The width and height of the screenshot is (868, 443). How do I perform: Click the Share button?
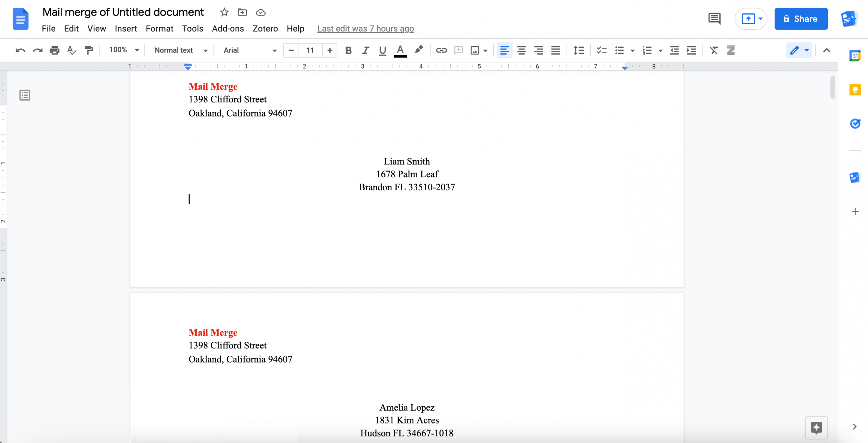coord(801,19)
